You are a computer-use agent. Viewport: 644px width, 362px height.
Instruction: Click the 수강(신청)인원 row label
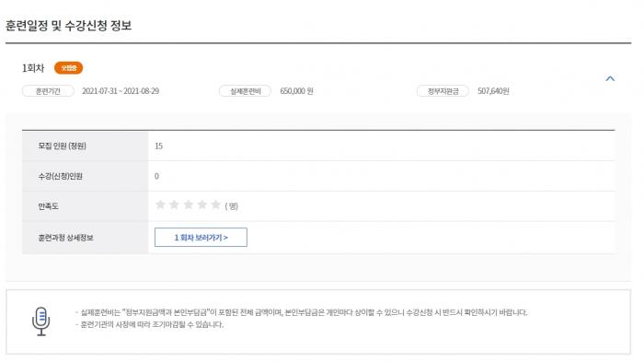(x=61, y=176)
